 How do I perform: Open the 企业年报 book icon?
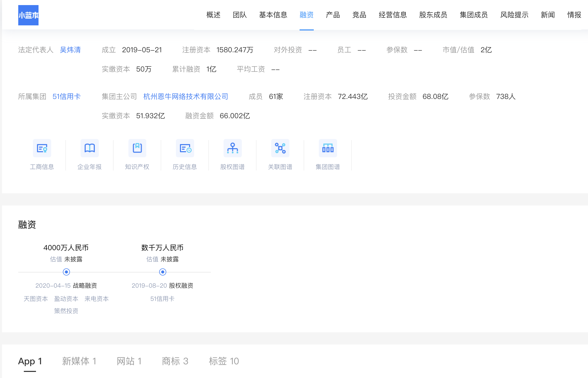89,148
